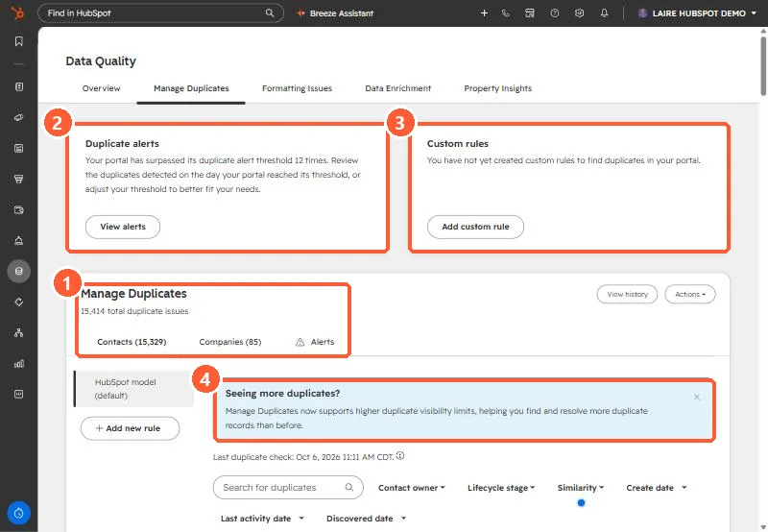The image size is (768, 532).
Task: Click the HubSpot sprocket logo
Action: pos(18,12)
